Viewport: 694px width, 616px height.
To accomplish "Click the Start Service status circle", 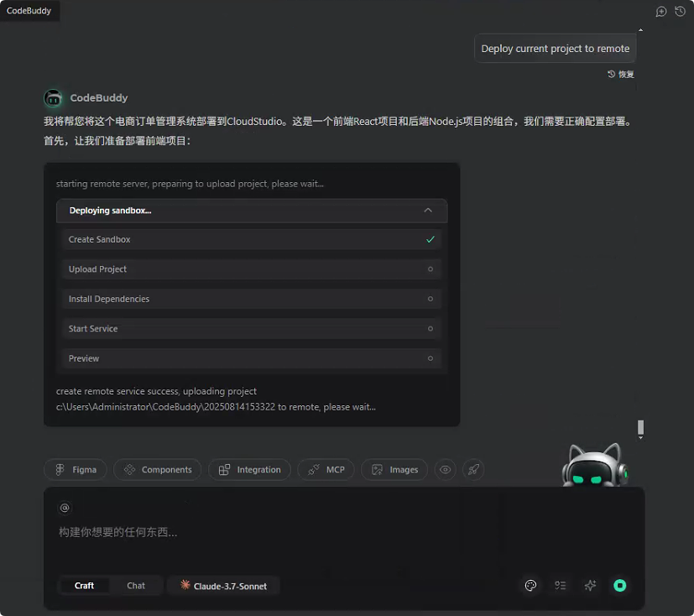I will click(x=430, y=329).
